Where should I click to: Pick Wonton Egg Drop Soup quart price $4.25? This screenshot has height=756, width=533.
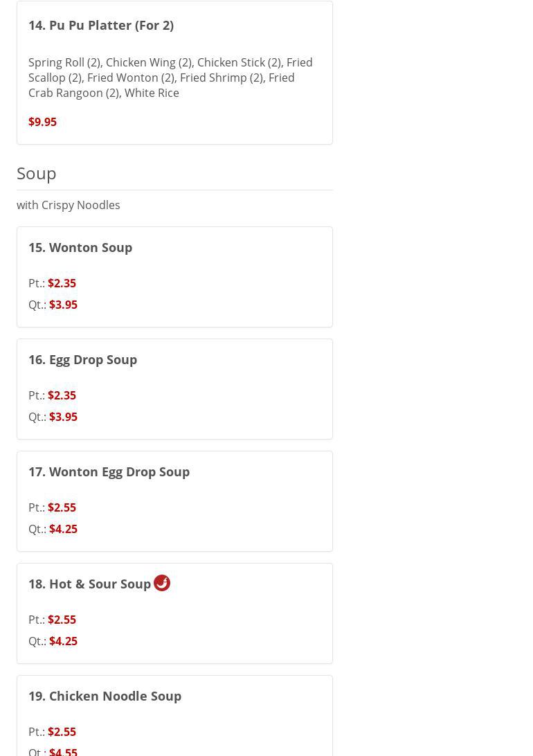point(63,529)
